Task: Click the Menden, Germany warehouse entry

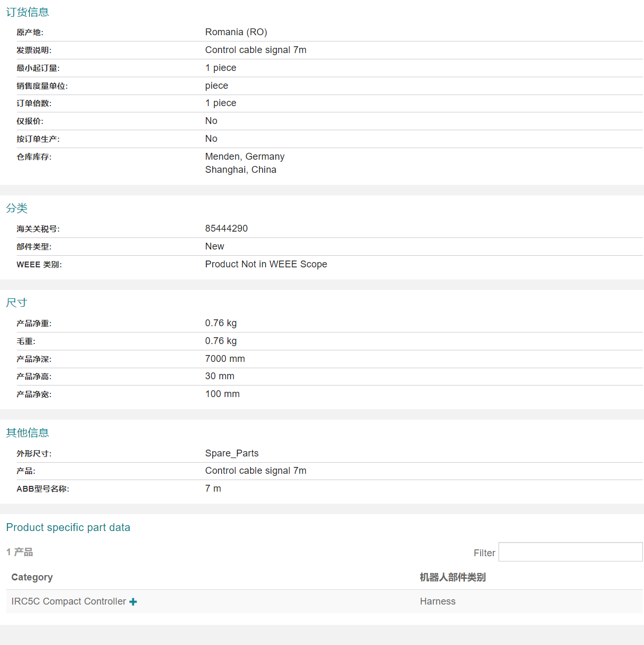Action: pyautogui.click(x=245, y=157)
